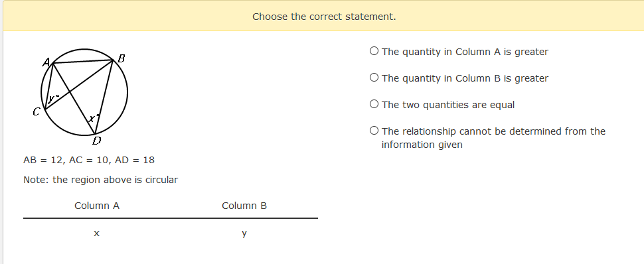Click the 'Column A' table header
Screen dimensions: 644x264
[97, 206]
